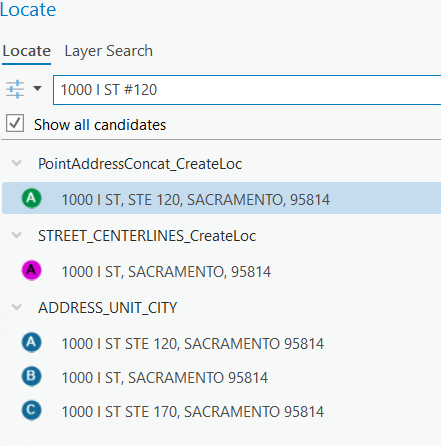Screen dimensions: 441x446
Task: Click blue A marker under ADDRESS_UNIT_CITY
Action: point(31,342)
